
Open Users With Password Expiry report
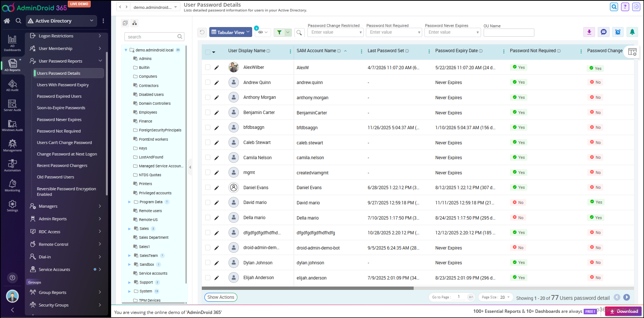[63, 85]
